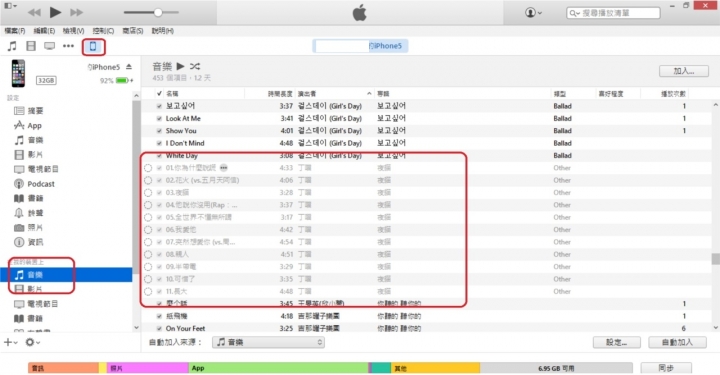Click sync circle beside track 06 song
720x375 pixels.
148,230
